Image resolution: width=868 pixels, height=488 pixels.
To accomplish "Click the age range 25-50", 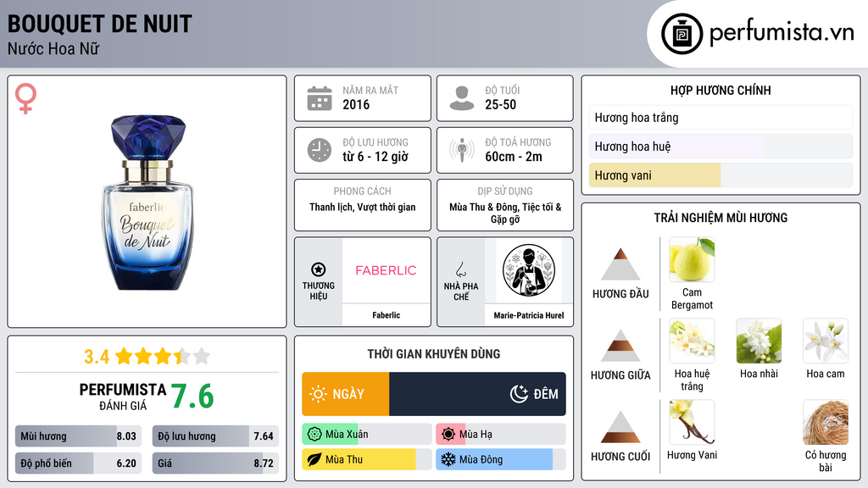I will (500, 104).
